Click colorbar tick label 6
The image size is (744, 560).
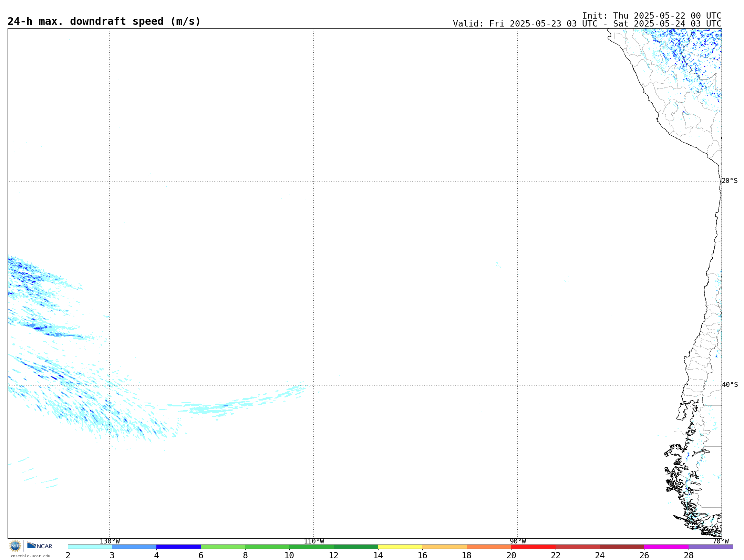201,556
